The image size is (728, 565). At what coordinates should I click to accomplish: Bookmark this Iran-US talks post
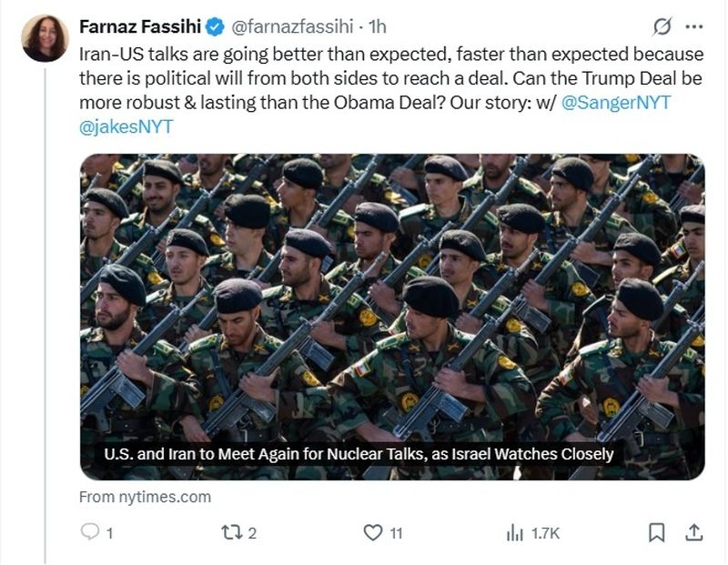pyautogui.click(x=656, y=532)
